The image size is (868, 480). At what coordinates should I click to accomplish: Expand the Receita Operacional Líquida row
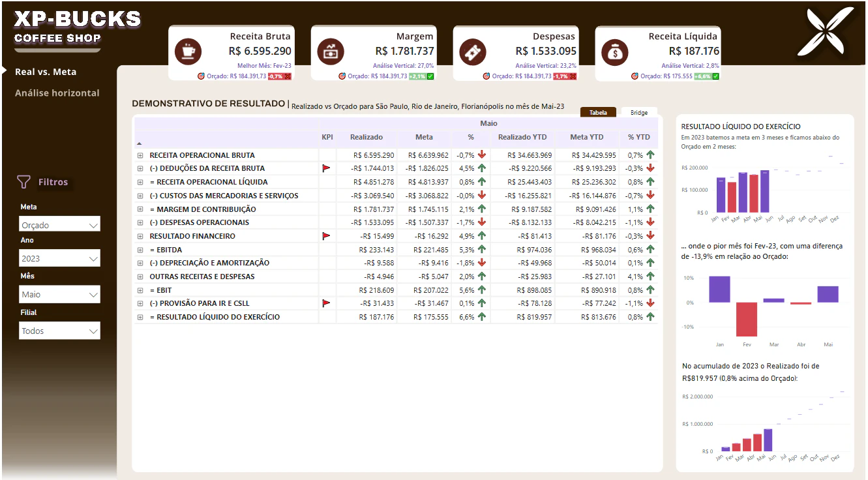pos(140,182)
